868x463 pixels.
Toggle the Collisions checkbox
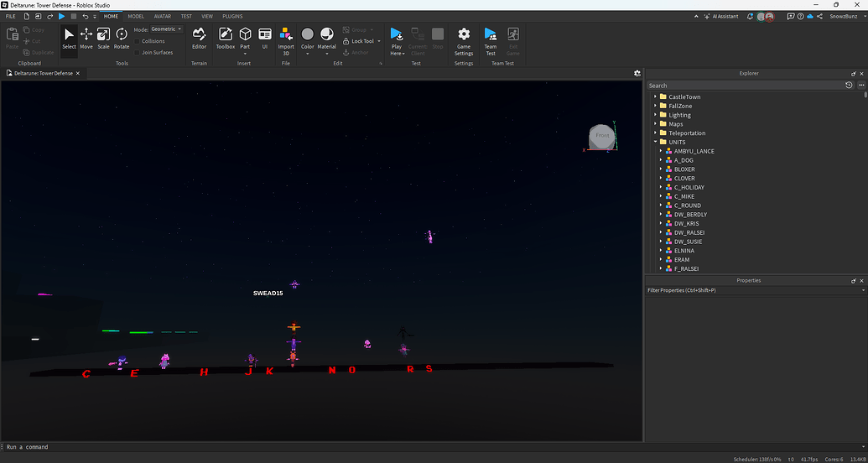point(138,41)
